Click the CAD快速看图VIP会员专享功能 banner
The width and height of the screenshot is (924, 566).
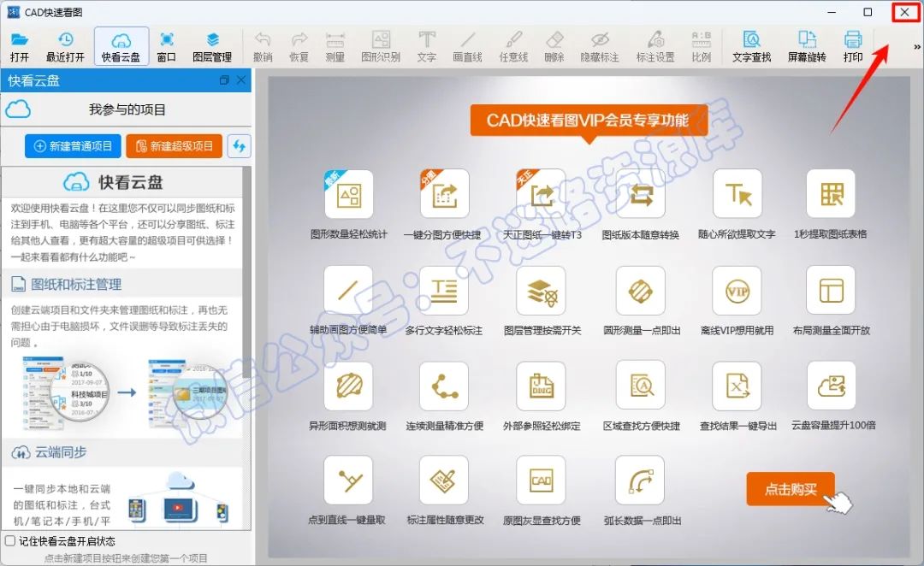pyautogui.click(x=588, y=121)
